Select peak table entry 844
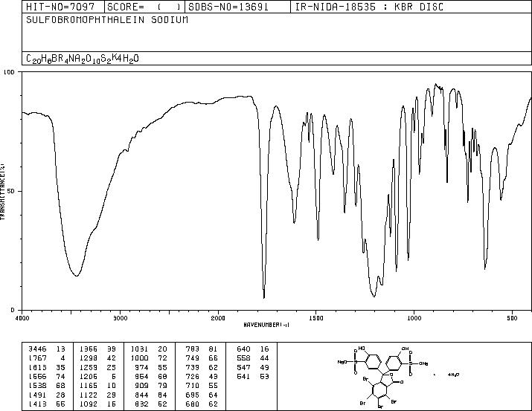This screenshot has height=411, width=532. [150, 395]
